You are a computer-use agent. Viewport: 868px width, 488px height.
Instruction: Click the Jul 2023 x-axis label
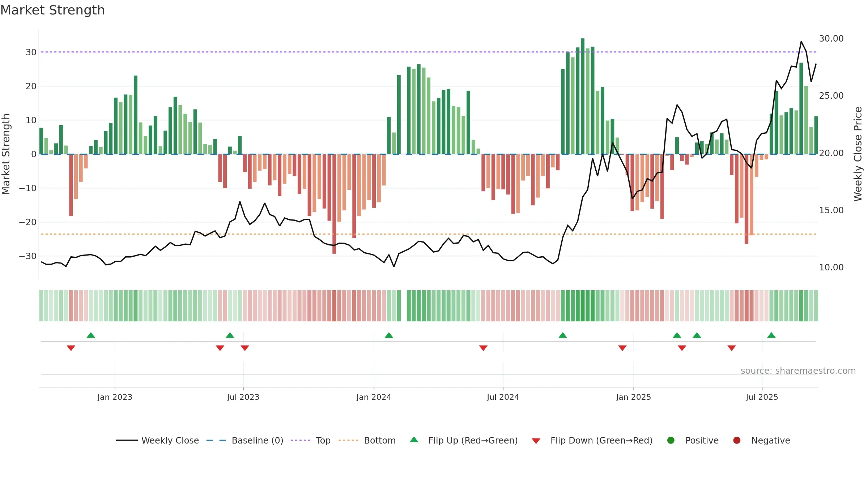coord(243,397)
